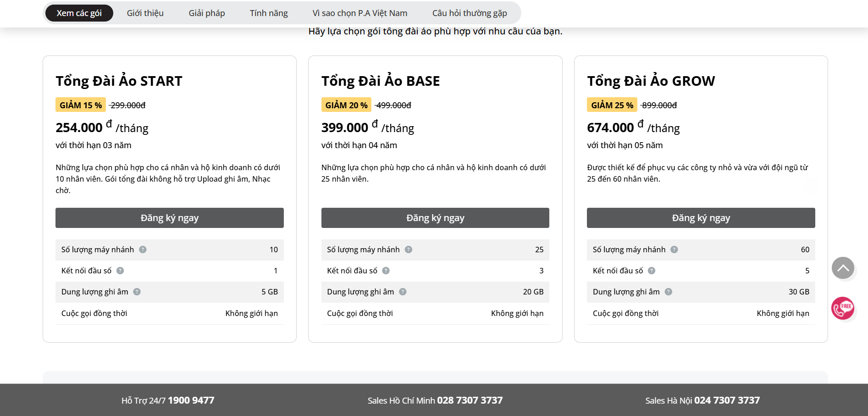The height and width of the screenshot is (416, 868).
Task: Click 'Đăng ký ngay' for the START plan
Action: tap(170, 218)
